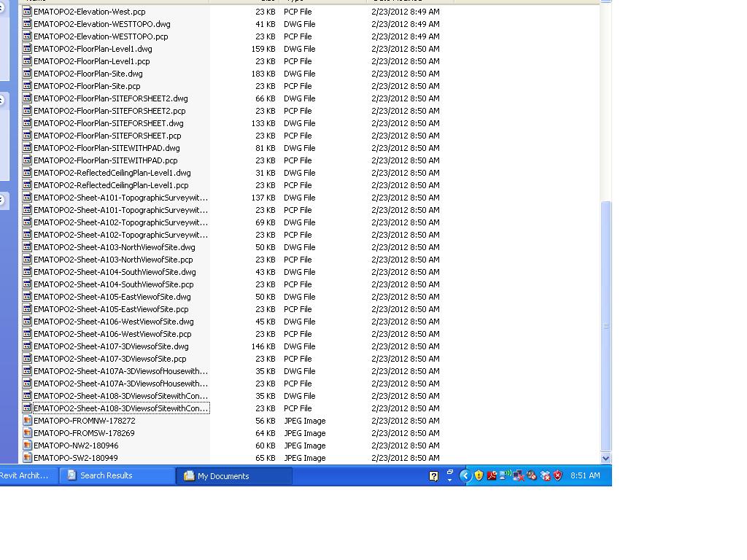Screen dimensions: 747x560
Task: Click the date cell of EMATOPO2-Elevation-West.pcp
Action: point(406,12)
